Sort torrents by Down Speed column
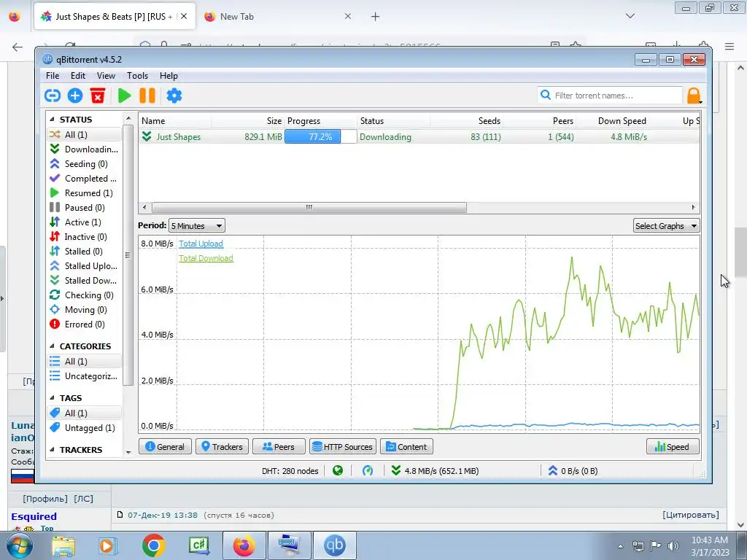 tap(613, 121)
